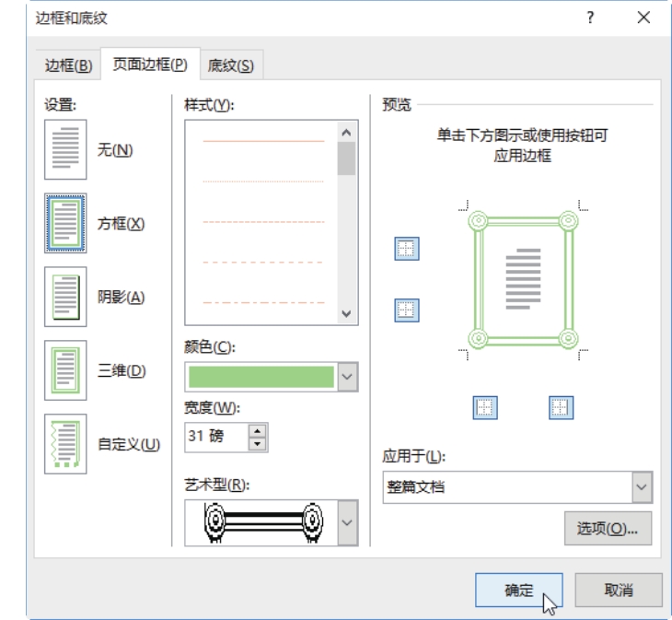Image resolution: width=672 pixels, height=620 pixels.
Task: Choose the 自定义(U) custom border icon
Action: pyautogui.click(x=65, y=444)
